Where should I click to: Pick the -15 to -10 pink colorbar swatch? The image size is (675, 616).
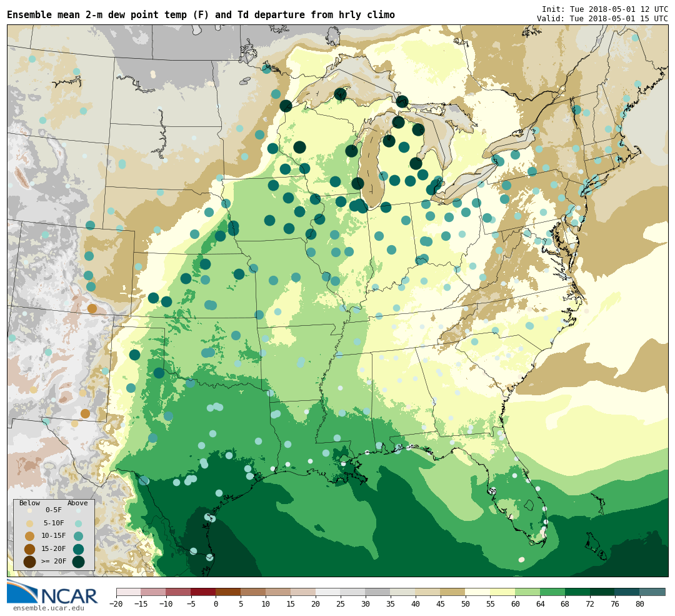(x=154, y=592)
